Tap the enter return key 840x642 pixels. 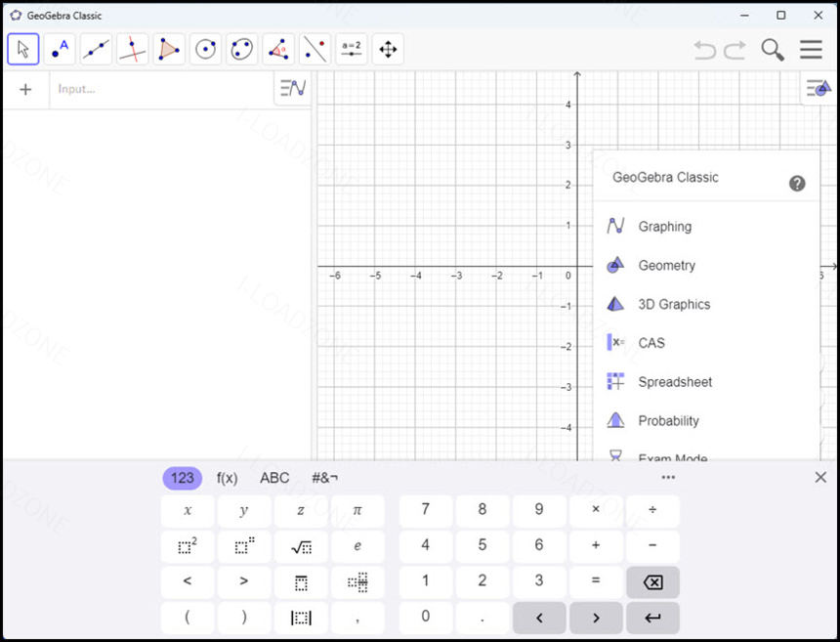(652, 618)
